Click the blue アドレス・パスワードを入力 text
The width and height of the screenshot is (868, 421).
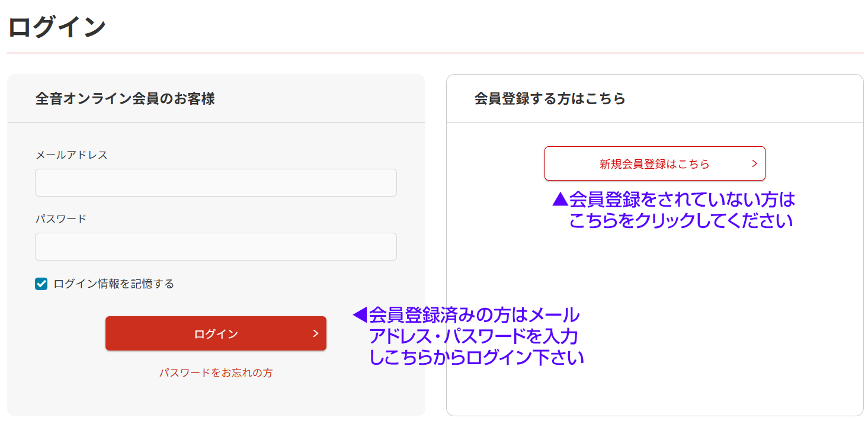point(473,336)
